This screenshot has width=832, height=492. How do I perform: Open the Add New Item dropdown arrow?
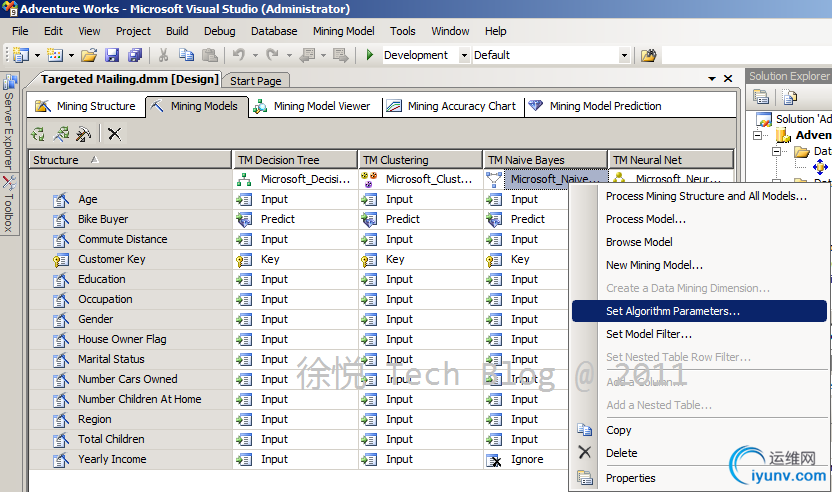[71, 55]
